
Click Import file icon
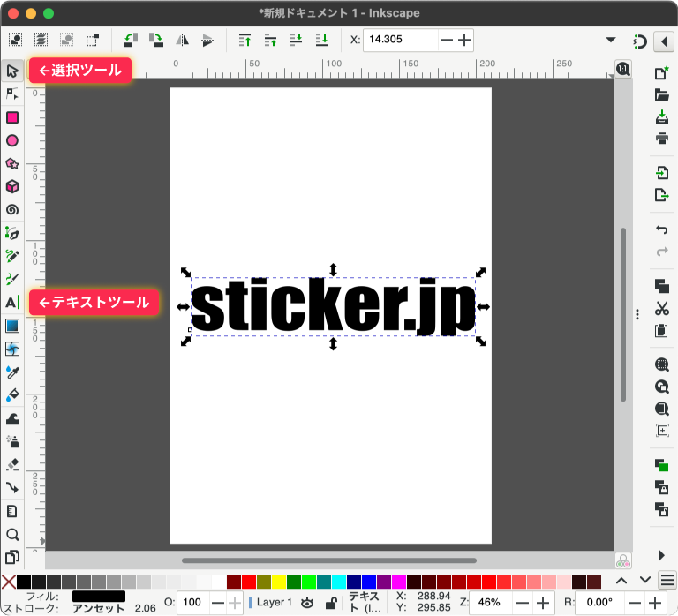[x=661, y=173]
